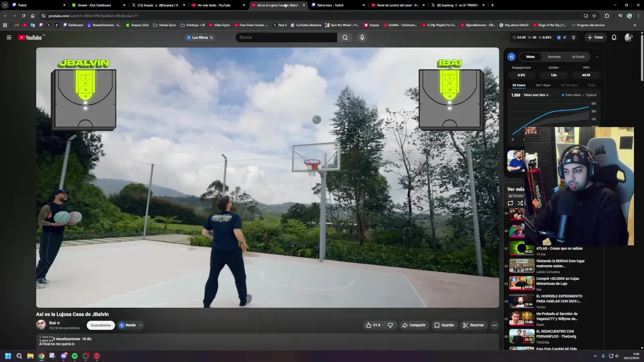The image size is (644, 362).
Task: Switch to Panel de control del canal tab
Action: coord(397,5)
